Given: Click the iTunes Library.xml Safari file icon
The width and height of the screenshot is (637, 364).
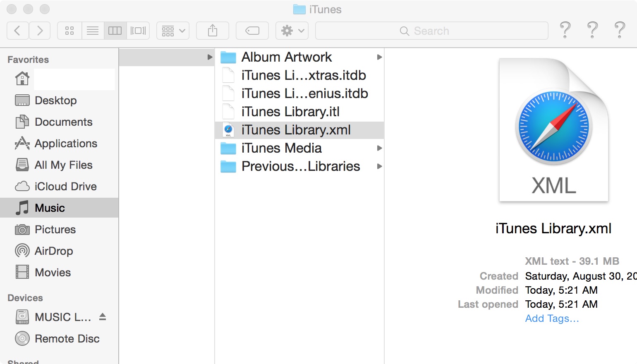Looking at the screenshot, I should (x=228, y=130).
